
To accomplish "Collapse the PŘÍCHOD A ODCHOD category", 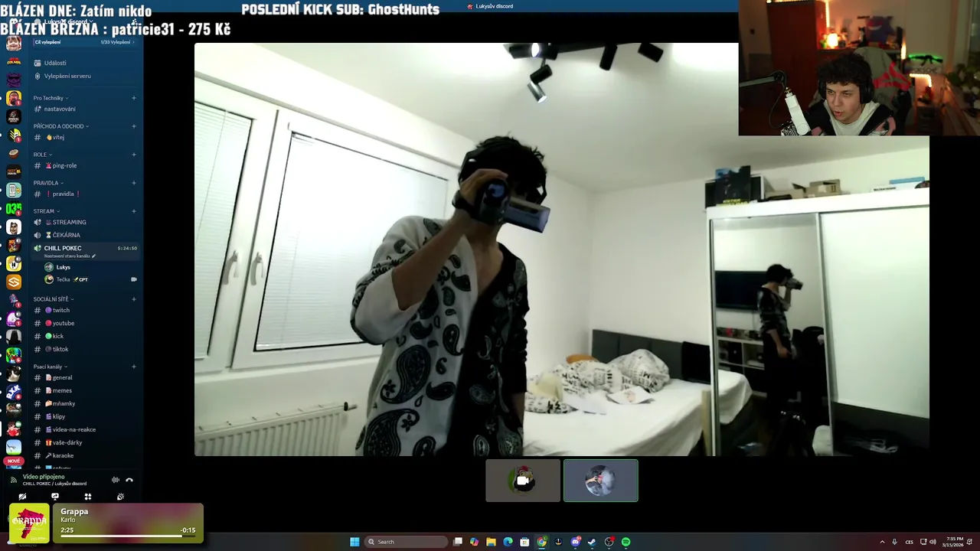I will click(61, 126).
